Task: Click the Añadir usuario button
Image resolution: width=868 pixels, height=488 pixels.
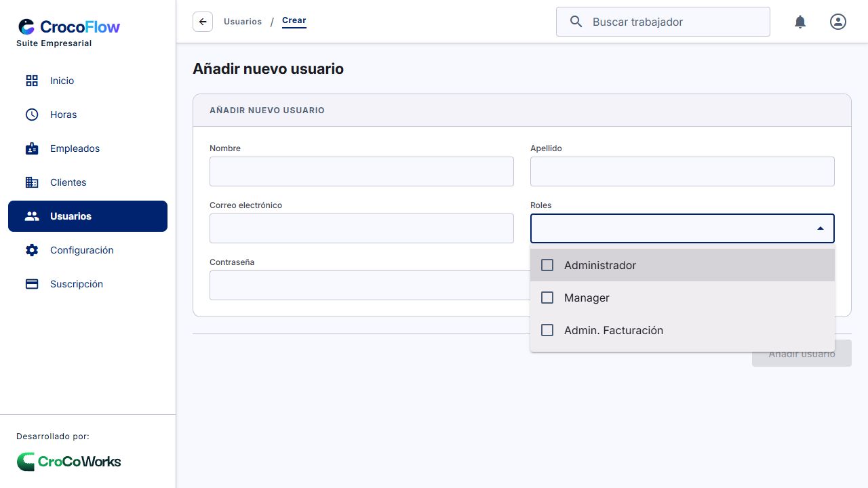Action: (802, 353)
